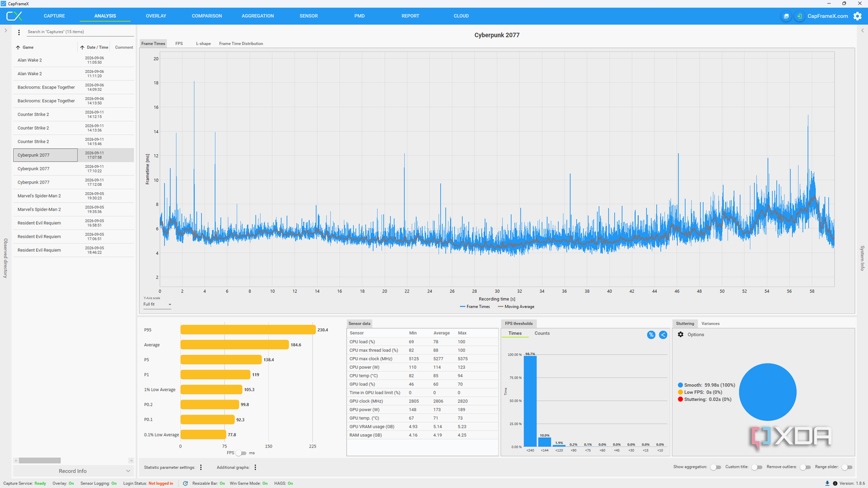Open captures list three-dot menu

19,32
